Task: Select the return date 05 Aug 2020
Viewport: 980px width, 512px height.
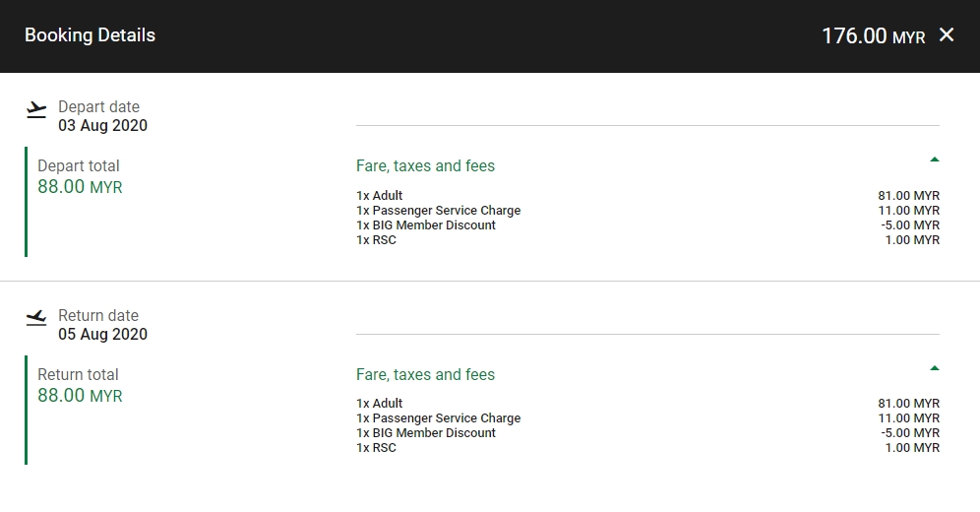Action: click(x=102, y=335)
